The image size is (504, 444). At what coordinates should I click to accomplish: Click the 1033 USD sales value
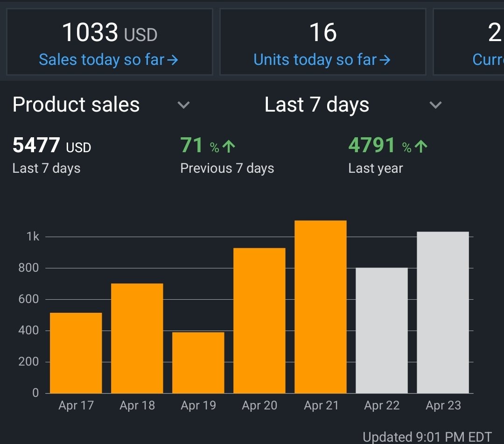pyautogui.click(x=110, y=33)
